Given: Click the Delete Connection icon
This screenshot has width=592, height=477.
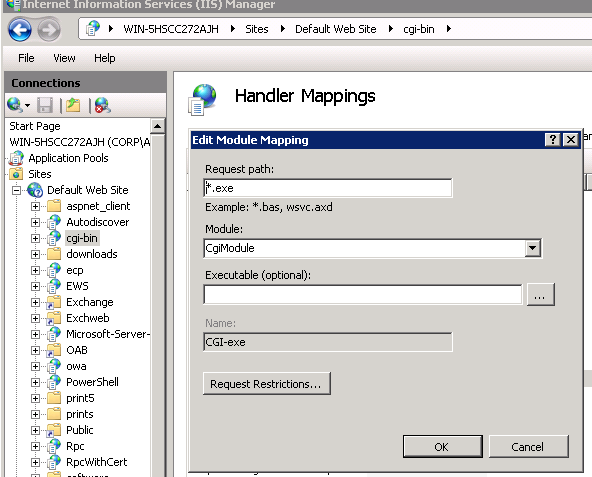Looking at the screenshot, I should pyautogui.click(x=103, y=105).
